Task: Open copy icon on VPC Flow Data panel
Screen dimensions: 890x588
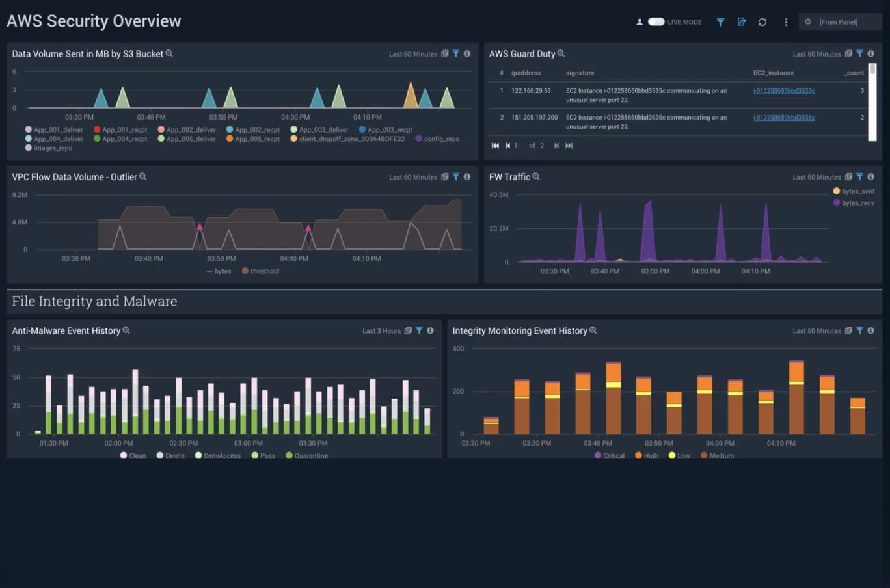Action: (x=444, y=177)
